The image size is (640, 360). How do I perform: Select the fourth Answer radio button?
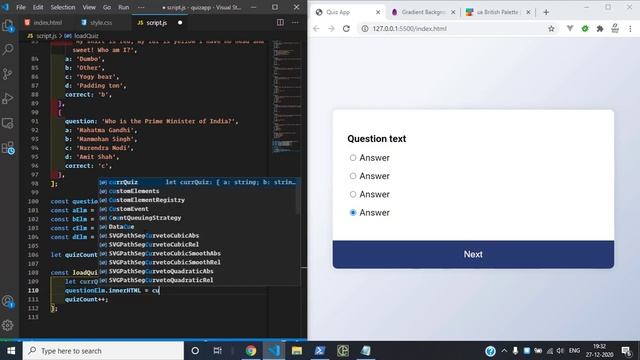click(x=353, y=213)
